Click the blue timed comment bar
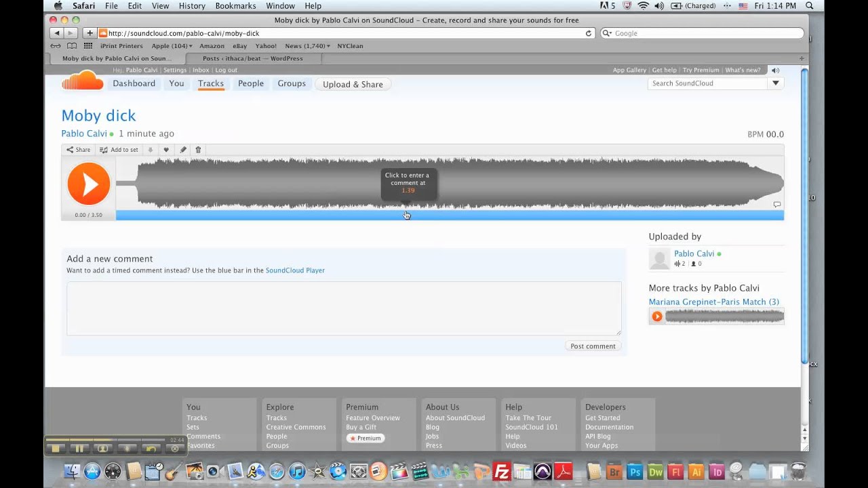Viewport: 868px width, 488px height. [x=450, y=216]
